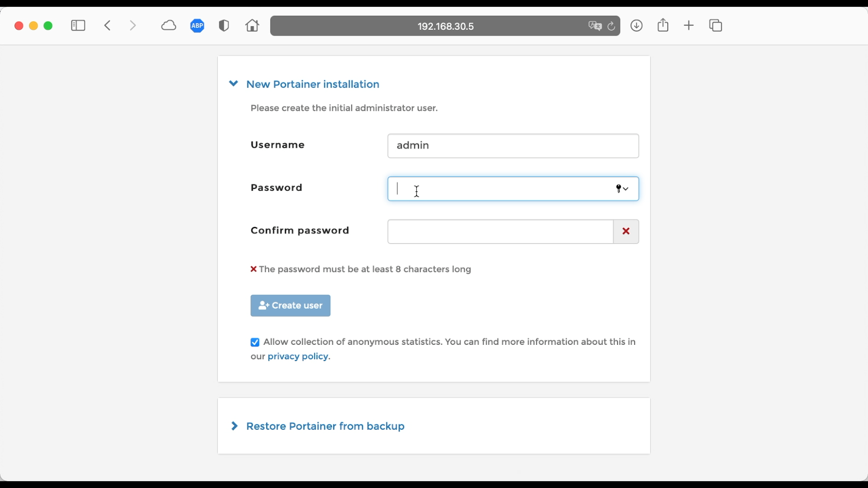Image resolution: width=868 pixels, height=488 pixels.
Task: Expand Restore Portainer from backup
Action: click(x=325, y=427)
